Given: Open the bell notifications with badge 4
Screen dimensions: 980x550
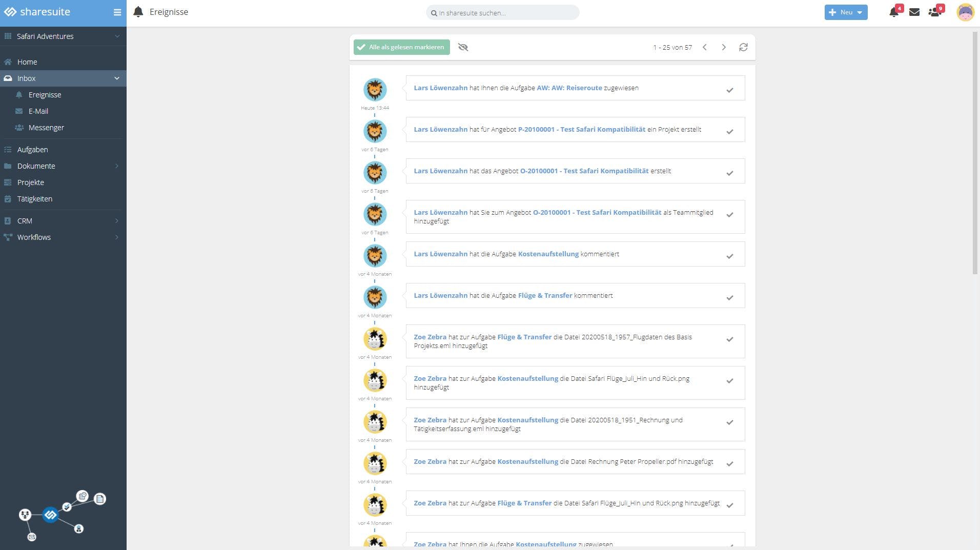Looking at the screenshot, I should click(x=894, y=12).
